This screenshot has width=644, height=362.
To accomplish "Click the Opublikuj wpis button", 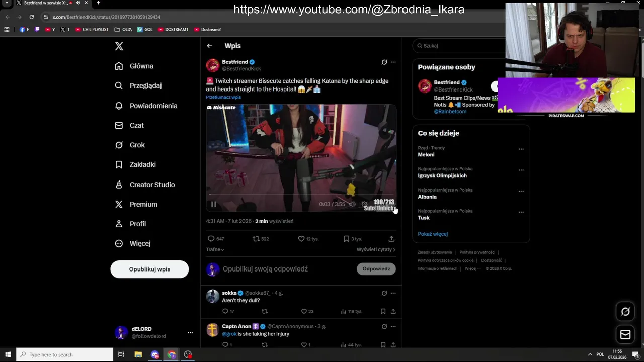I will [x=149, y=269].
